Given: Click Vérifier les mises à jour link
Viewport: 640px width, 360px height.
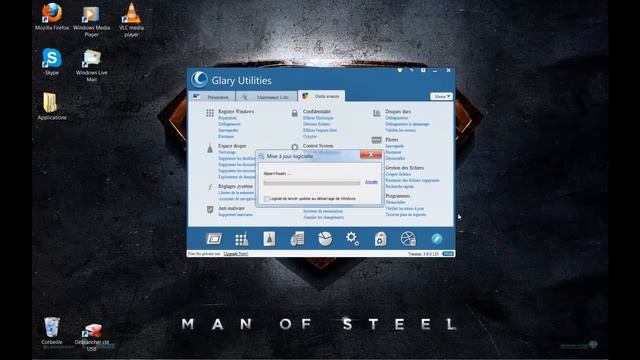Looking at the screenshot, I should [405, 208].
